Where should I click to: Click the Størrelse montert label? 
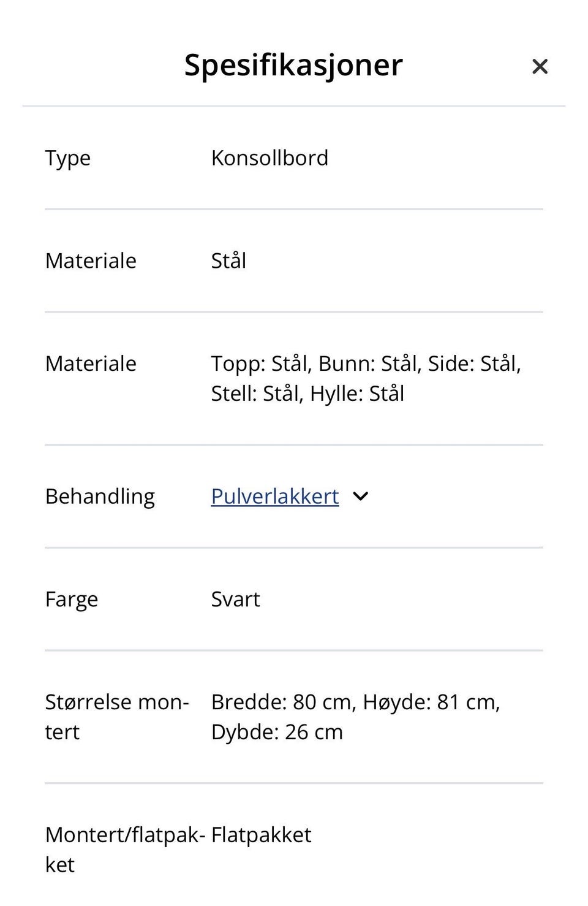pos(116,716)
